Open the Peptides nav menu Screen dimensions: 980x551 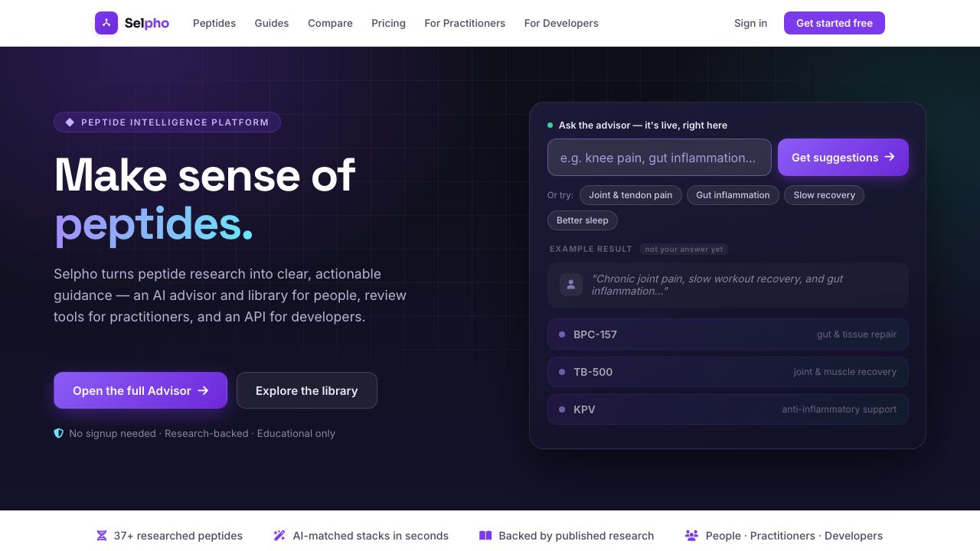pos(214,23)
